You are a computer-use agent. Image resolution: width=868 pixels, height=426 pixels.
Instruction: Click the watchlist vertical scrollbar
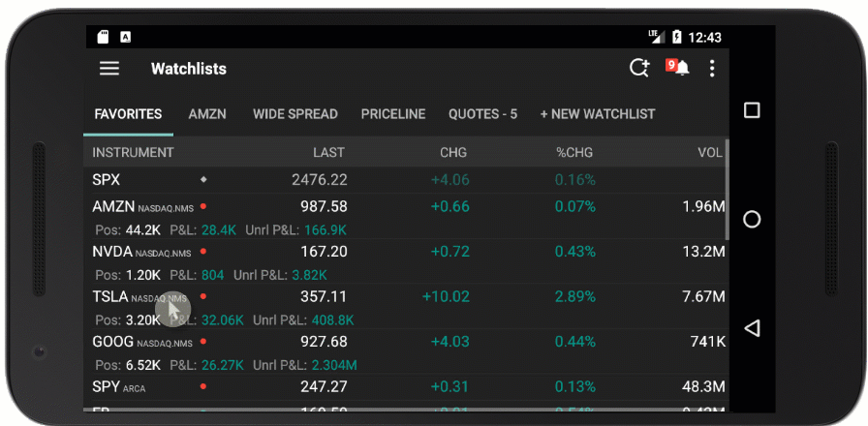[727, 189]
